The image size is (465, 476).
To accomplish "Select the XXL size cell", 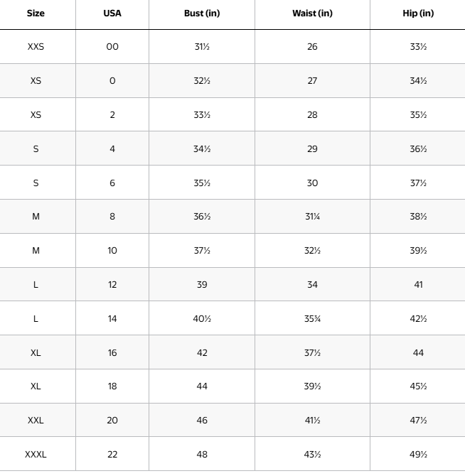I will [36, 421].
